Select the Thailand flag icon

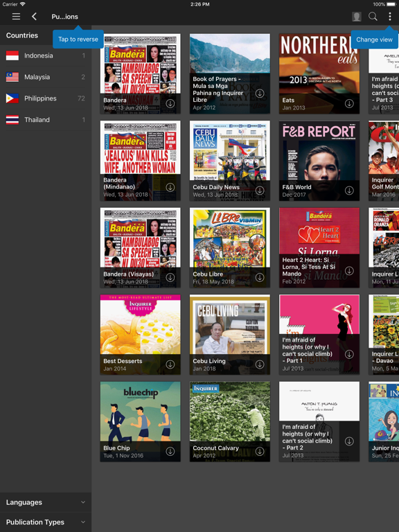[12, 120]
